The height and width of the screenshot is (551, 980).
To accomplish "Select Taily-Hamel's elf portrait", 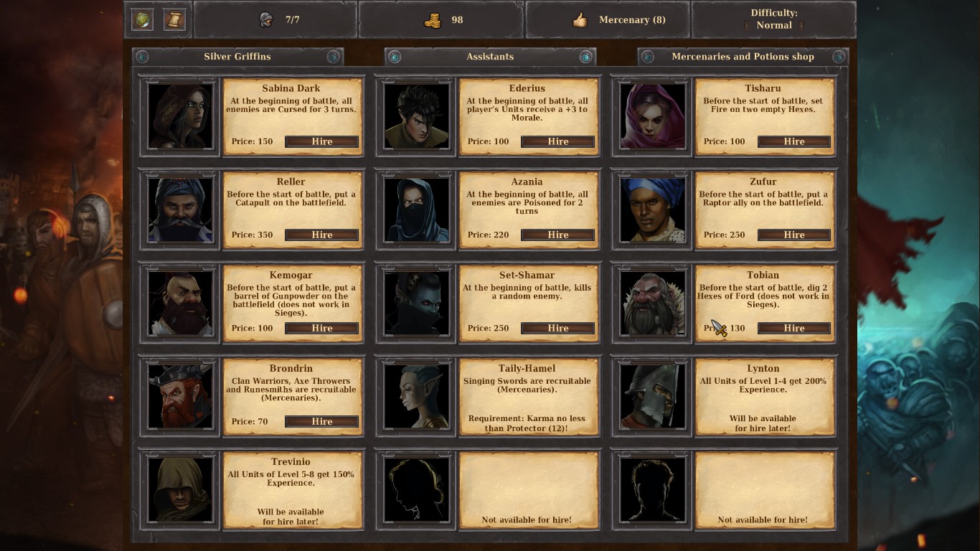I will coord(416,396).
